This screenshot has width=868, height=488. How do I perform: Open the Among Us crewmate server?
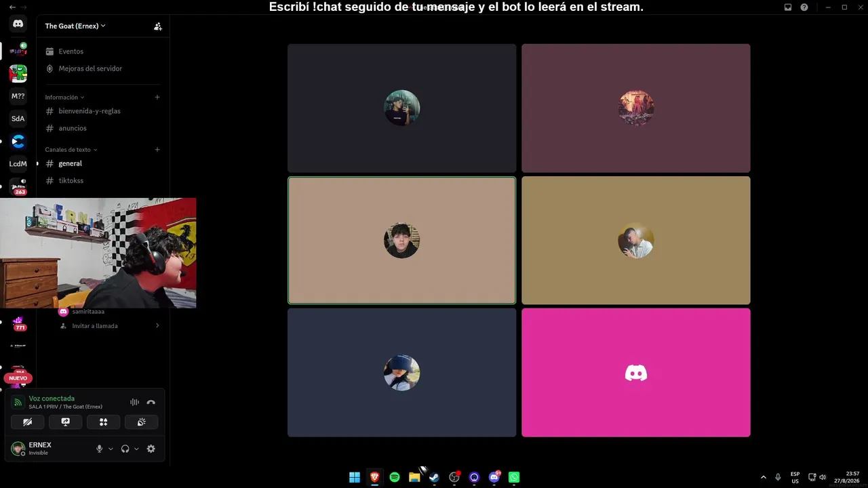pos(18,73)
